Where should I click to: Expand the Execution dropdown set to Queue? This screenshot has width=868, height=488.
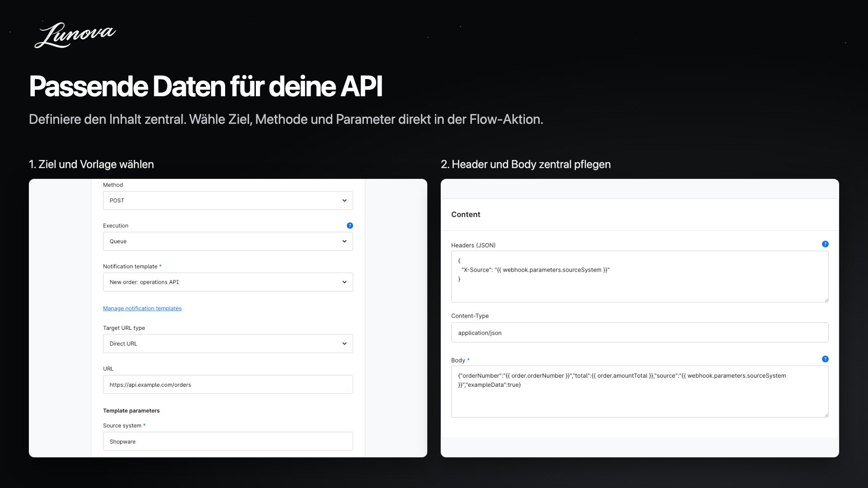[228, 241]
